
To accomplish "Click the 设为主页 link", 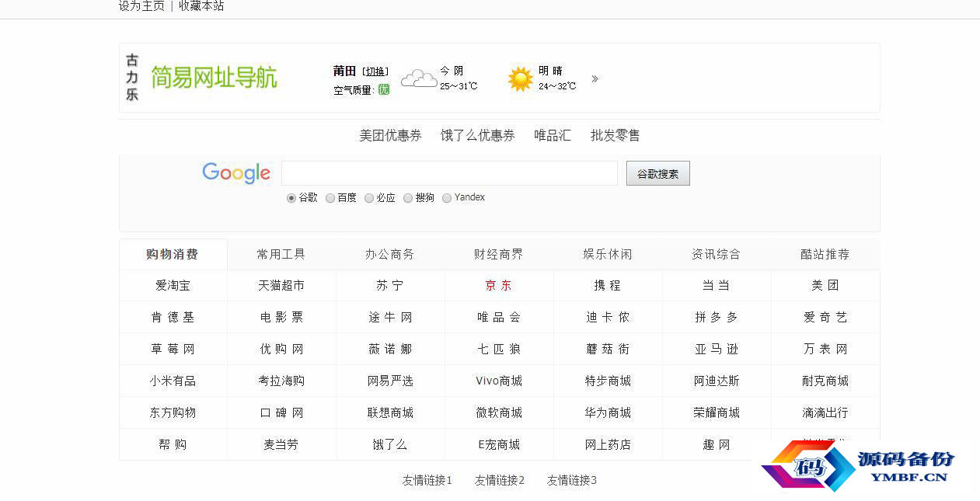I will point(141,6).
